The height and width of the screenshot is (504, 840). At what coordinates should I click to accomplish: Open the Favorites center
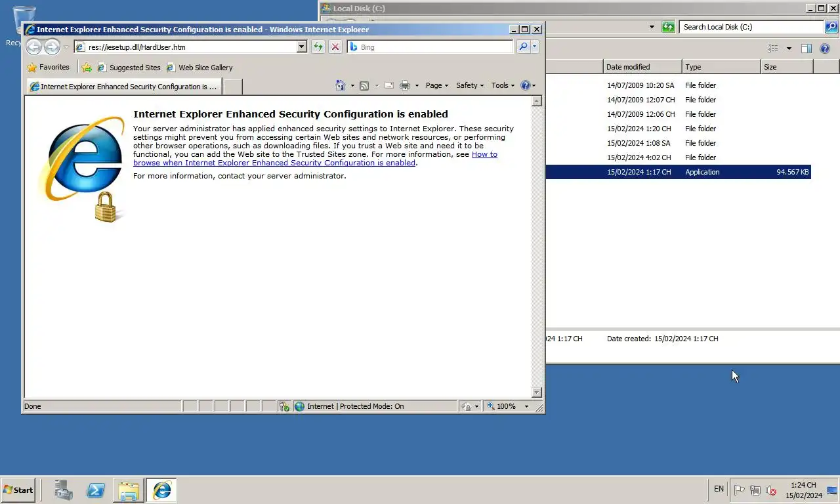pyautogui.click(x=48, y=67)
